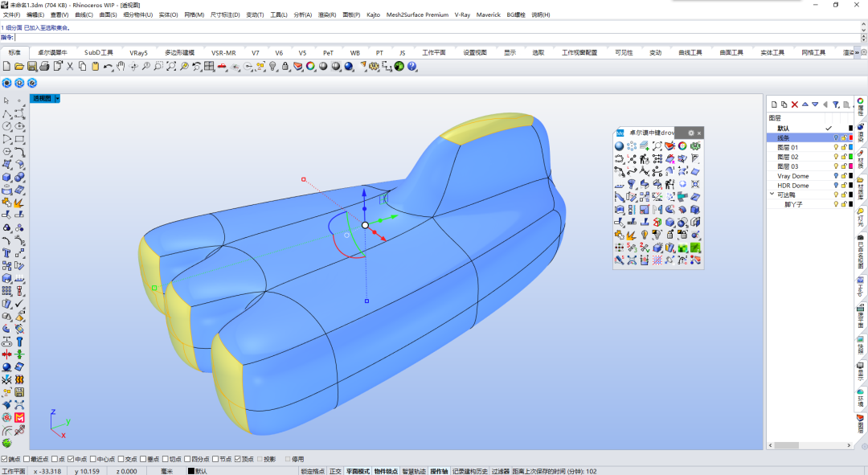
Task: Activate the Pan hand tool
Action: (121, 67)
